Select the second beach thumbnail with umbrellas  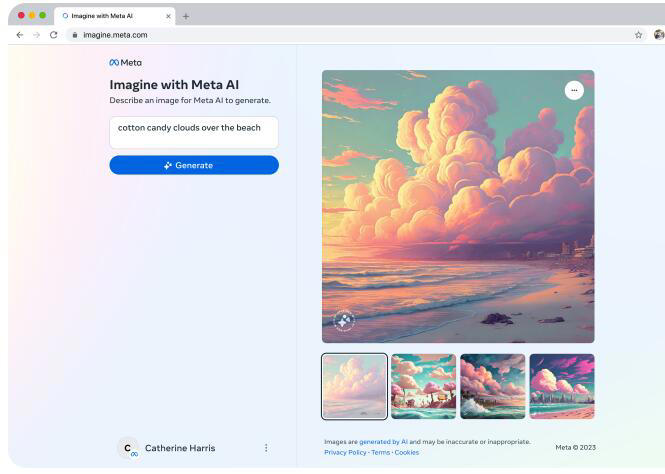[x=423, y=386]
